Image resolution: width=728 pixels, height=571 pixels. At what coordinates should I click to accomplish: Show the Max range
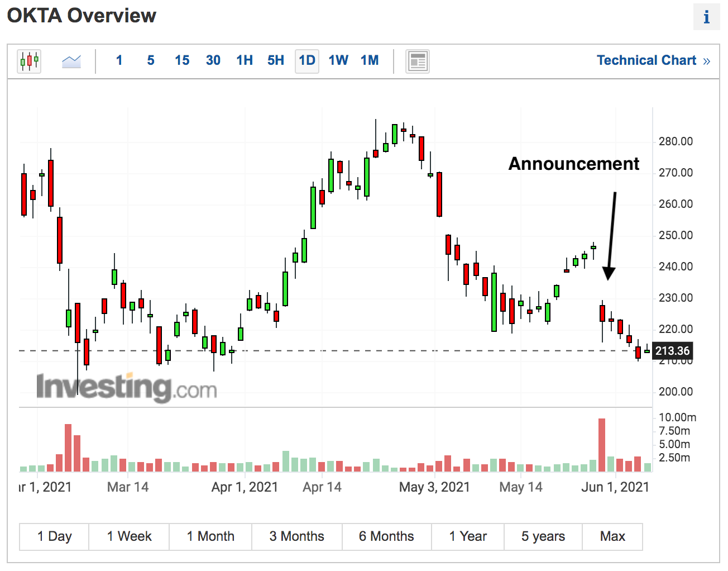pyautogui.click(x=612, y=536)
